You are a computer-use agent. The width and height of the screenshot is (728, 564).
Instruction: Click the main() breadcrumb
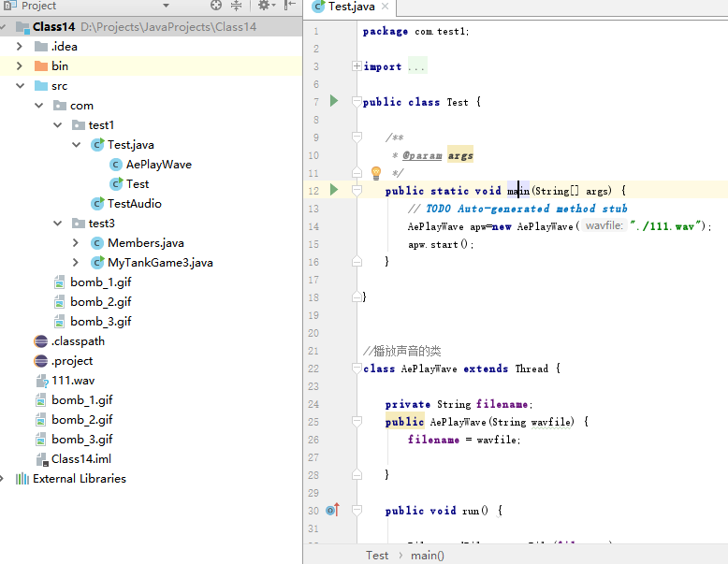(x=427, y=556)
